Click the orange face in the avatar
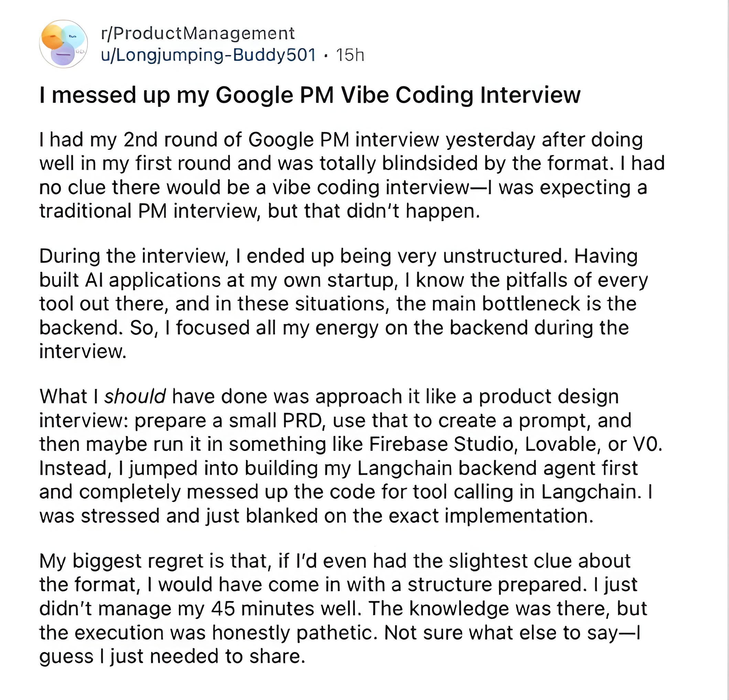 click(x=53, y=37)
